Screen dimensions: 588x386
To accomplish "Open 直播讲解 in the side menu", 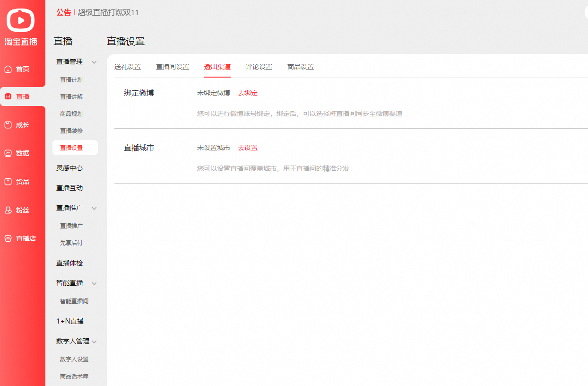I will coord(71,97).
